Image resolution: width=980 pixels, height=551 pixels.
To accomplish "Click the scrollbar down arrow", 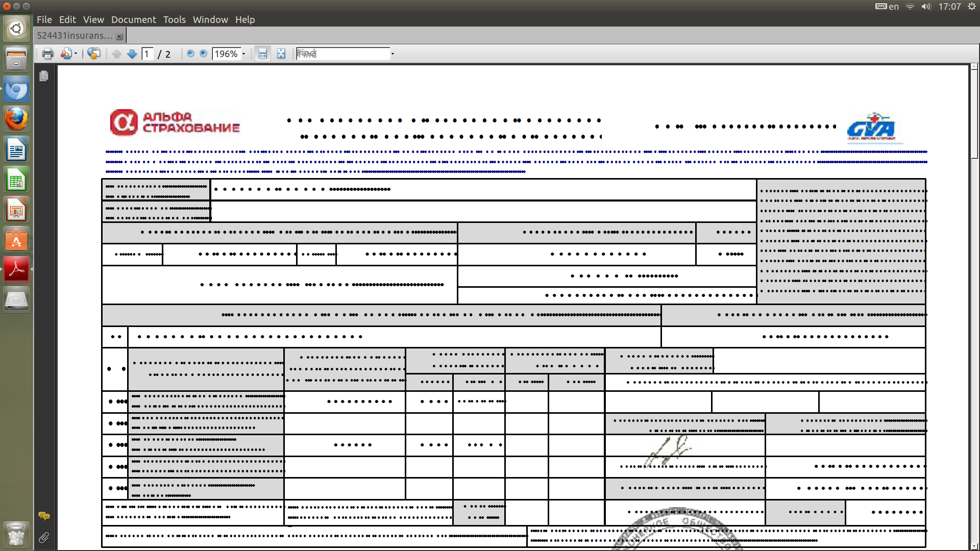I will [974, 546].
